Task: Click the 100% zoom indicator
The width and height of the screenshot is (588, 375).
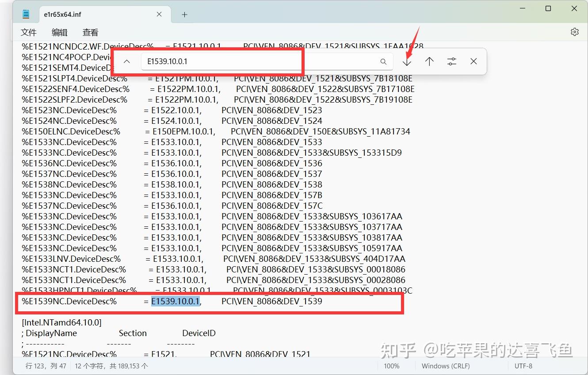Action: (391, 366)
